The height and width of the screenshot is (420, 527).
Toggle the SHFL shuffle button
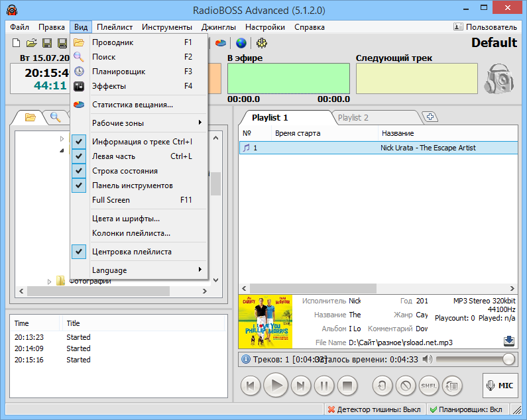click(x=429, y=386)
